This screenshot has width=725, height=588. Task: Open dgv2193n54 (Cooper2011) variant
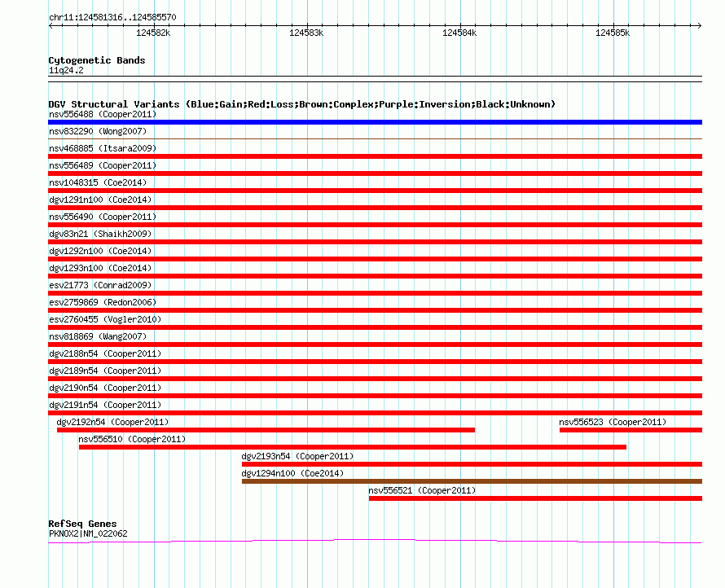coord(297,456)
